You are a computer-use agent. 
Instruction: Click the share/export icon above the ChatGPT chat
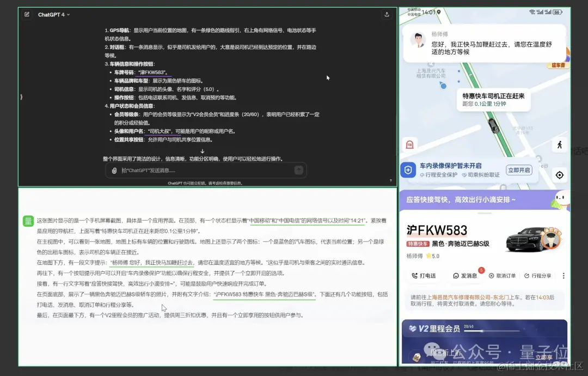388,15
